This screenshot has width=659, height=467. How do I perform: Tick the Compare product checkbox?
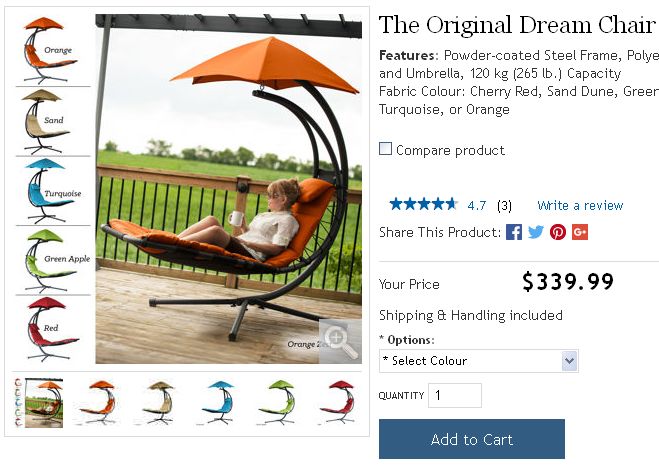click(385, 149)
